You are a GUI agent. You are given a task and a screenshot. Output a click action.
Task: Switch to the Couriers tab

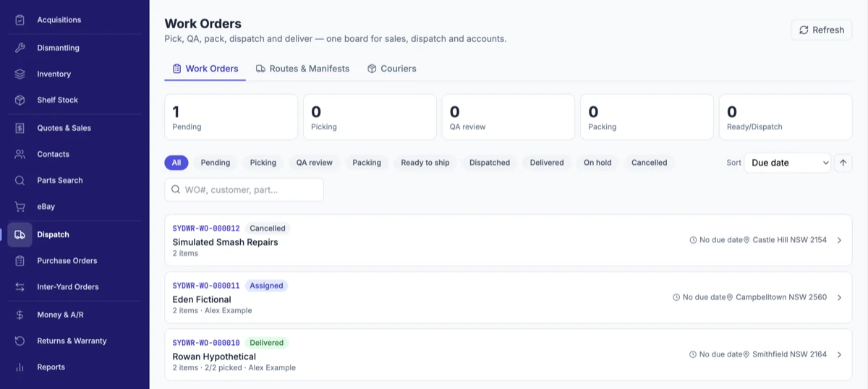(391, 69)
